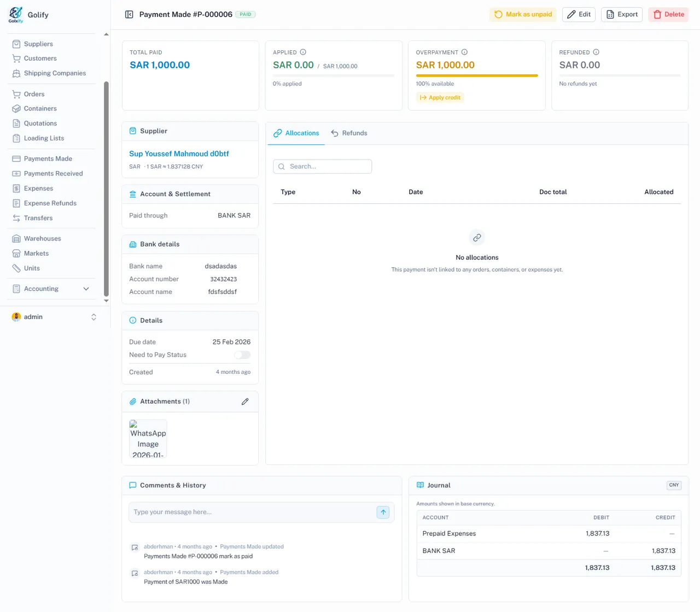Click the sidebar scroll down arrow
This screenshot has width=700, height=612.
tap(106, 301)
